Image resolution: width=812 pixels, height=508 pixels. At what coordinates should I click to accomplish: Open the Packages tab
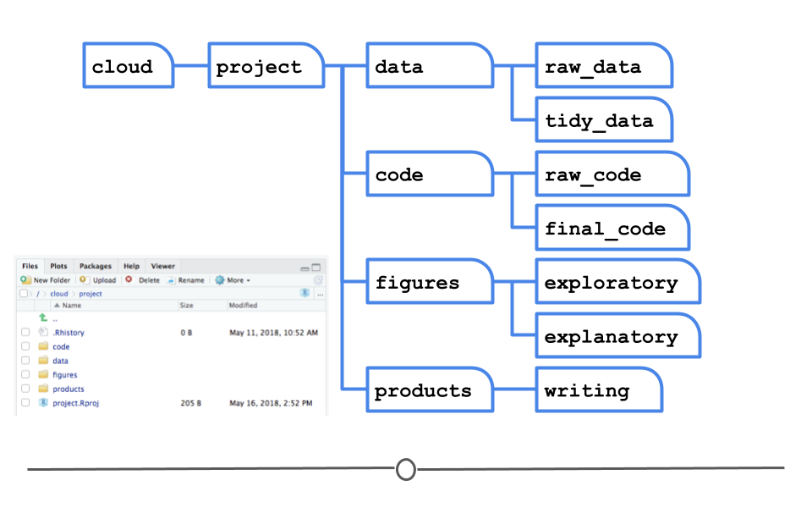[96, 266]
